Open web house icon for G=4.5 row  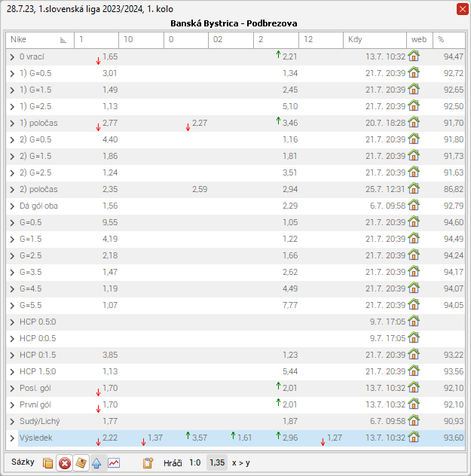(414, 288)
